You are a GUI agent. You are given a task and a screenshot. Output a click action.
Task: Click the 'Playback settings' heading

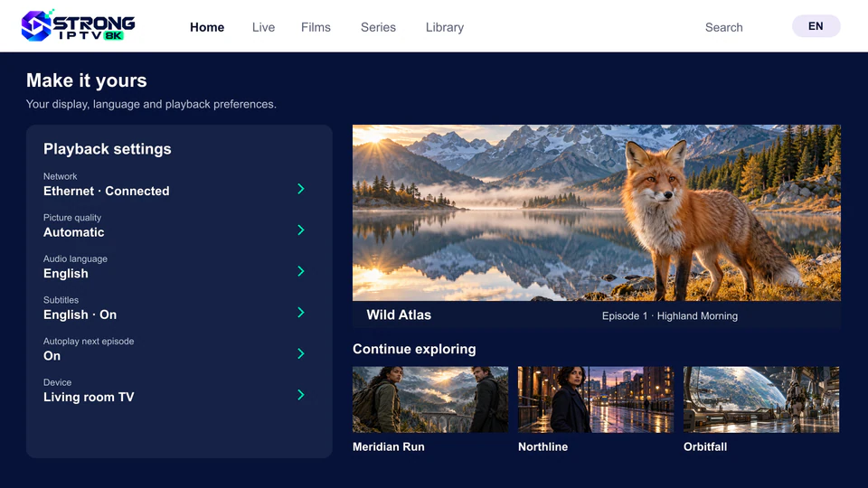coord(108,149)
